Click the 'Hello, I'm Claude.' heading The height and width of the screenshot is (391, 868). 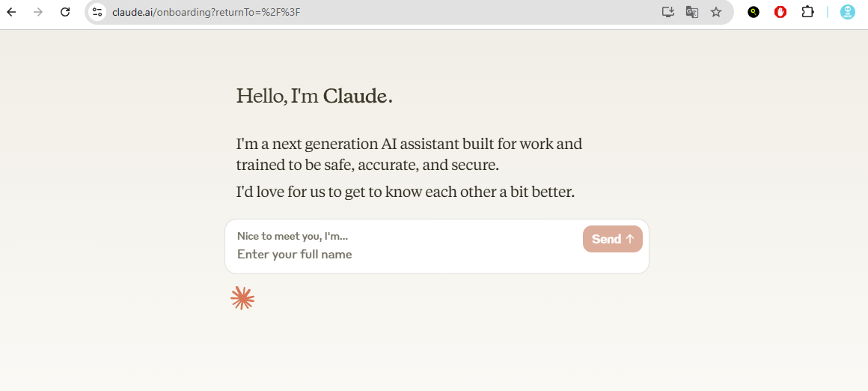314,96
